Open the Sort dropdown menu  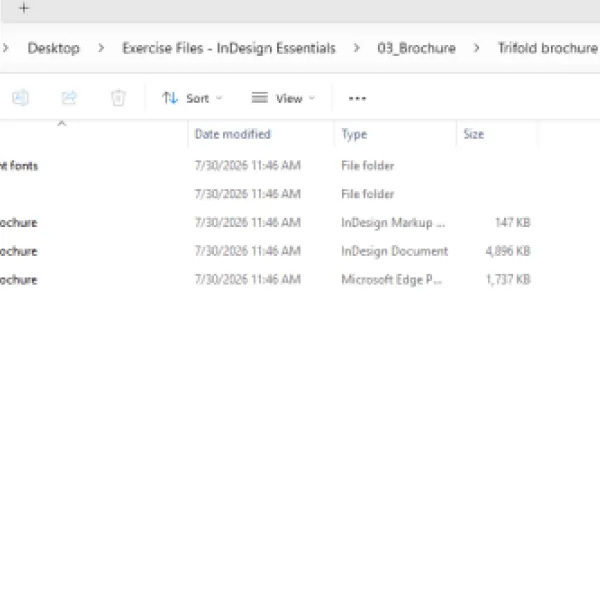(x=192, y=98)
